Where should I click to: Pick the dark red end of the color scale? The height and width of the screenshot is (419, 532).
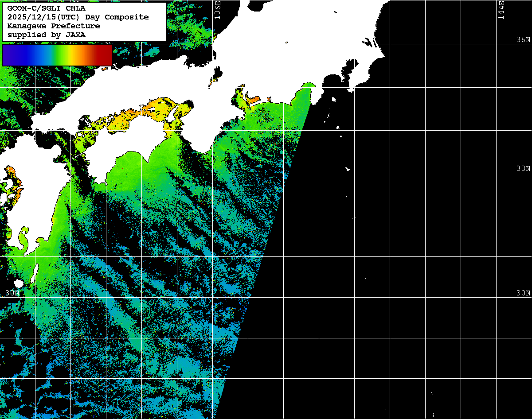pos(106,55)
